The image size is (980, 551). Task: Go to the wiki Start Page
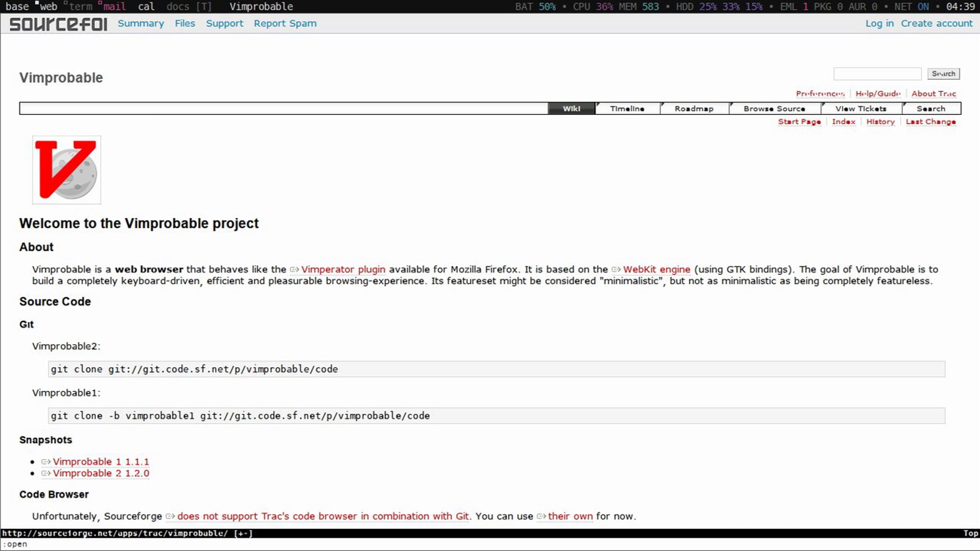tap(799, 122)
